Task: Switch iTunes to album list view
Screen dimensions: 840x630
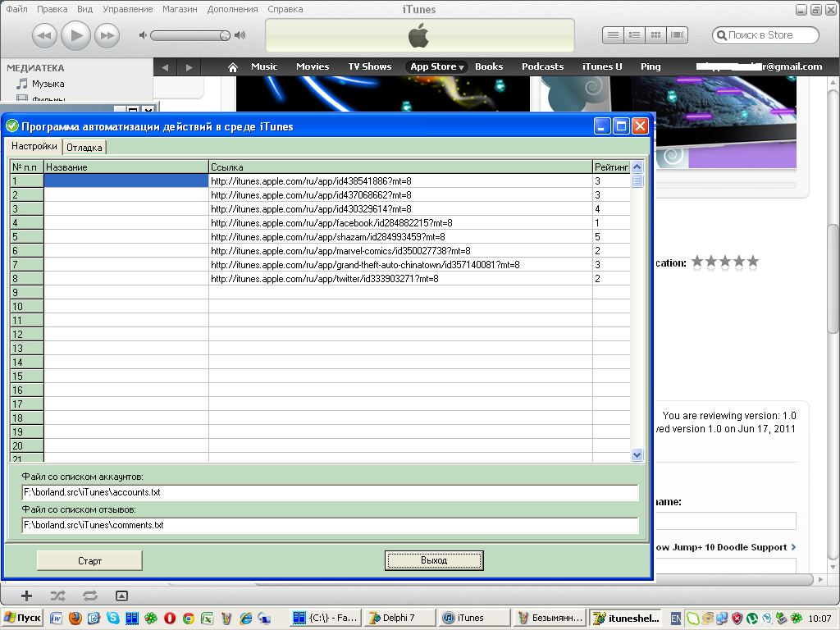Action: click(x=634, y=35)
